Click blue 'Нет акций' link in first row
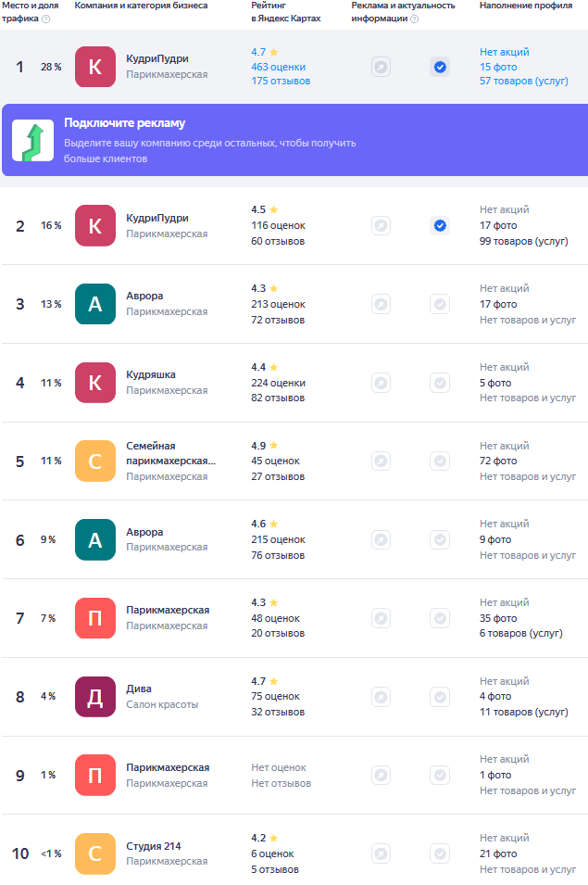Viewport: 588px width, 885px height. (505, 52)
